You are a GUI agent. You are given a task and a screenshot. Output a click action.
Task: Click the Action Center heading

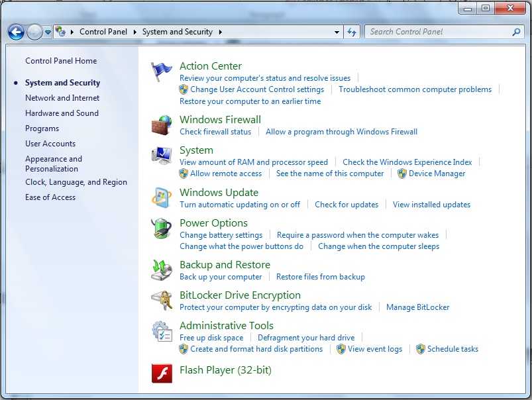211,66
